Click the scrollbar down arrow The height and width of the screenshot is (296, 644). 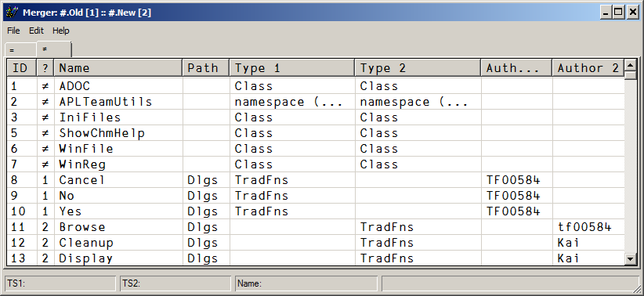630,258
